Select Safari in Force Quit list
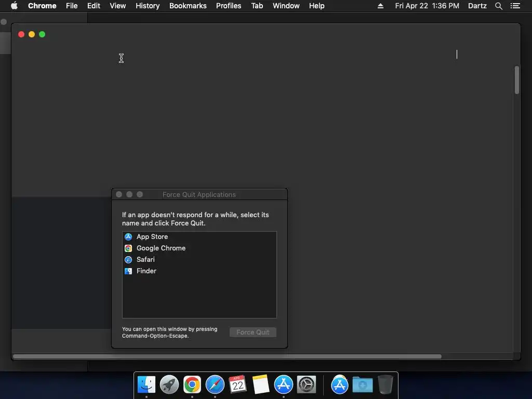532x399 pixels. tap(199, 260)
